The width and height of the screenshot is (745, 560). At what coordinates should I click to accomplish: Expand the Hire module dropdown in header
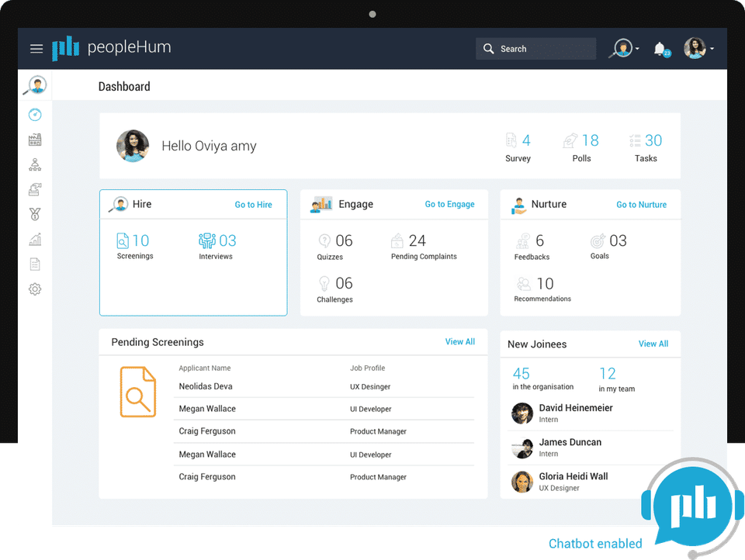[x=625, y=49]
